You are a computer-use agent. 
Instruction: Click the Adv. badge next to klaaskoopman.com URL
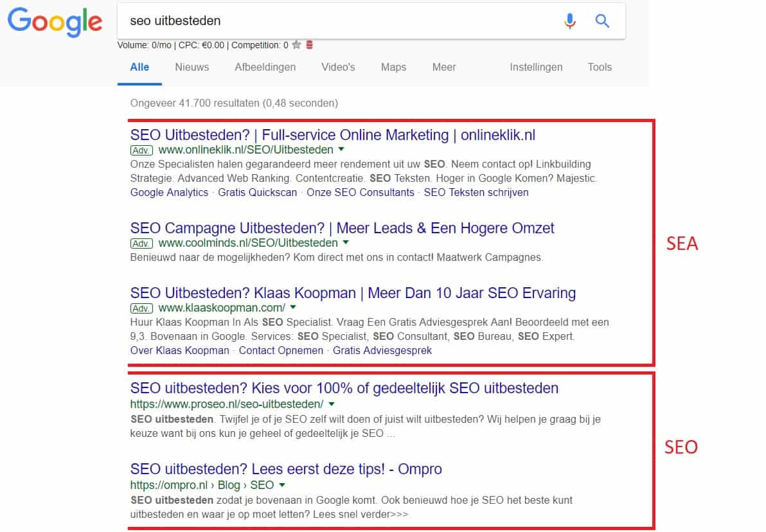[x=141, y=308]
